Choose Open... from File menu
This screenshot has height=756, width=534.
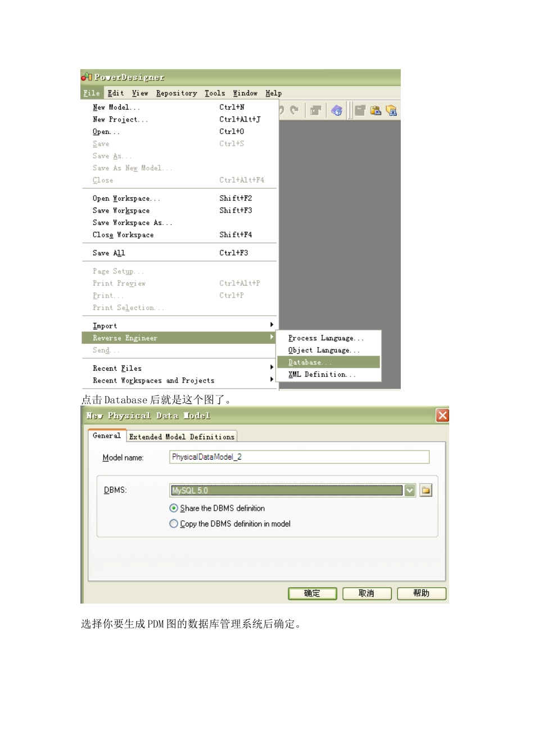click(x=179, y=132)
